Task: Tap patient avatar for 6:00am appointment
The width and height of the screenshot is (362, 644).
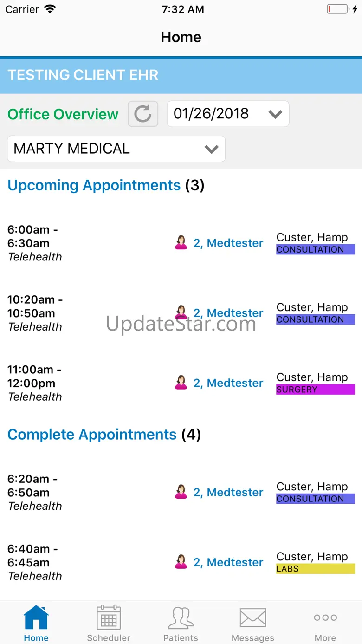Action: pyautogui.click(x=181, y=243)
